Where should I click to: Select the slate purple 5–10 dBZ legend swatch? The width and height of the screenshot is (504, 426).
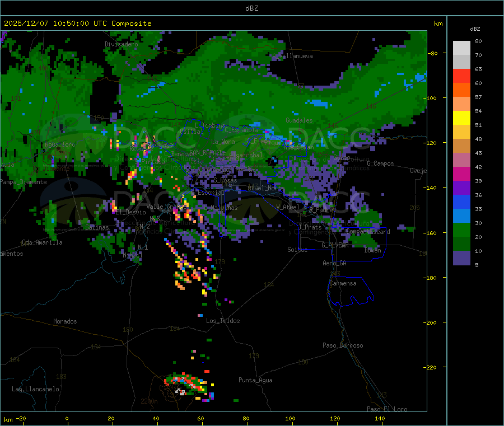point(461,258)
